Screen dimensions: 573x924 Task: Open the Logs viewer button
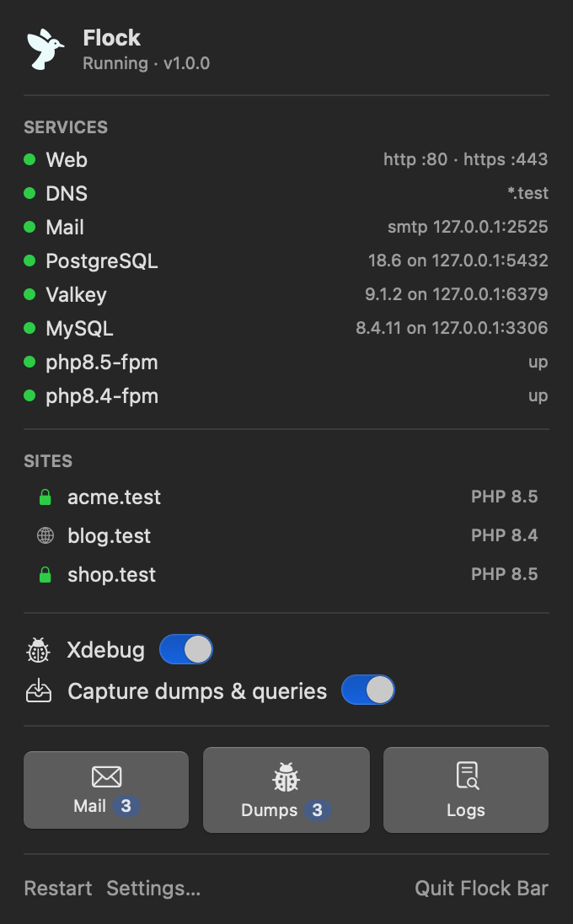[466, 790]
